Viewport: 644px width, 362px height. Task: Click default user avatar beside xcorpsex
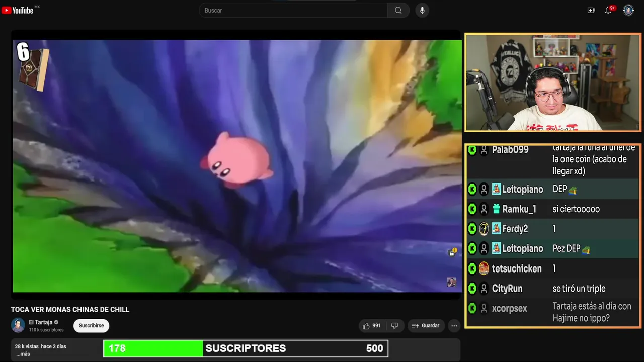pyautogui.click(x=484, y=308)
